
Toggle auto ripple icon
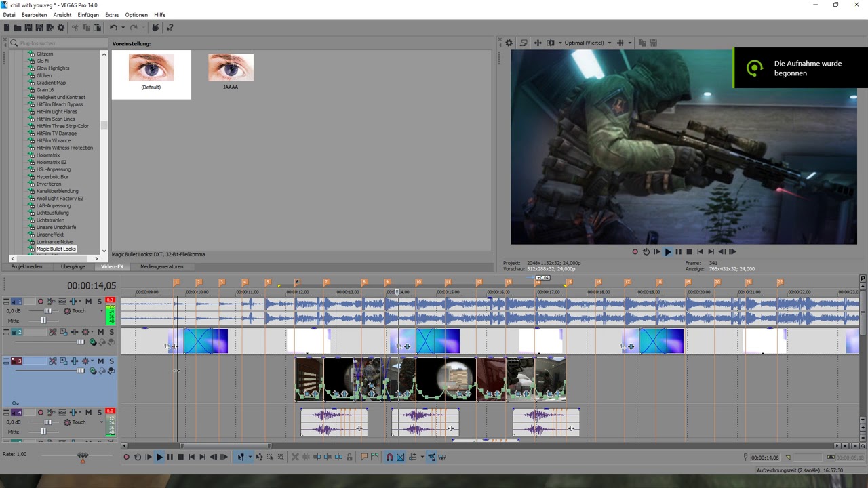pyautogui.click(x=413, y=457)
